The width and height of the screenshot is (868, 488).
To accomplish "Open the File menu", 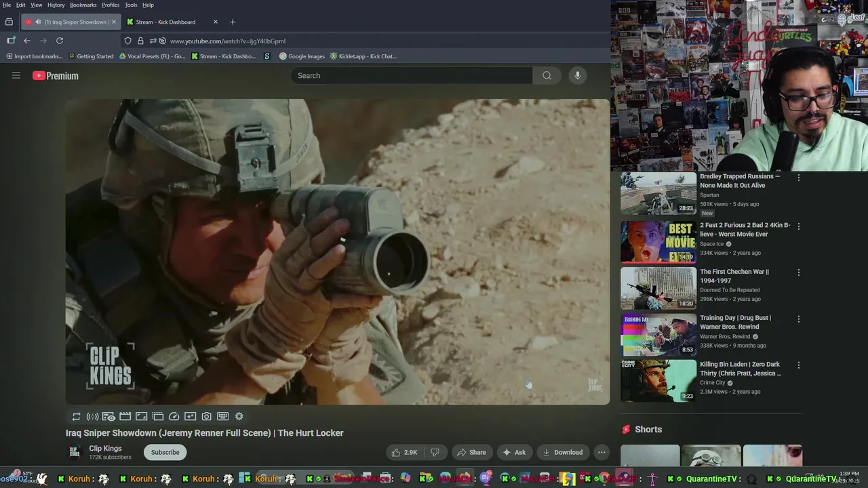I will [7, 5].
